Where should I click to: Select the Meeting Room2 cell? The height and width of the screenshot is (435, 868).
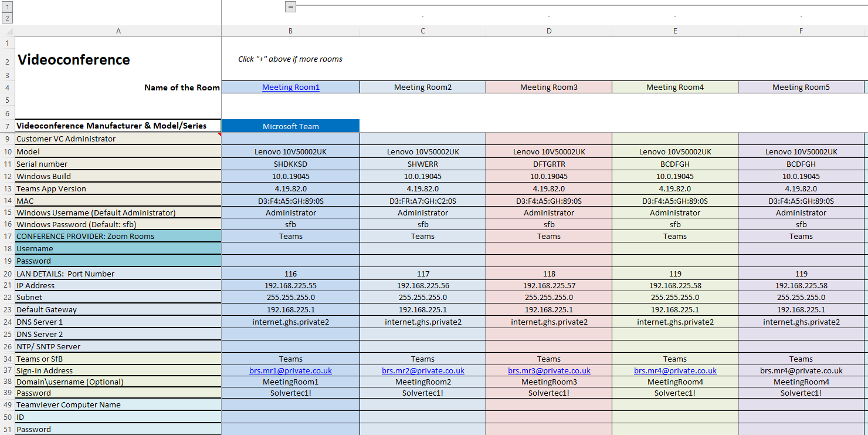pos(423,87)
